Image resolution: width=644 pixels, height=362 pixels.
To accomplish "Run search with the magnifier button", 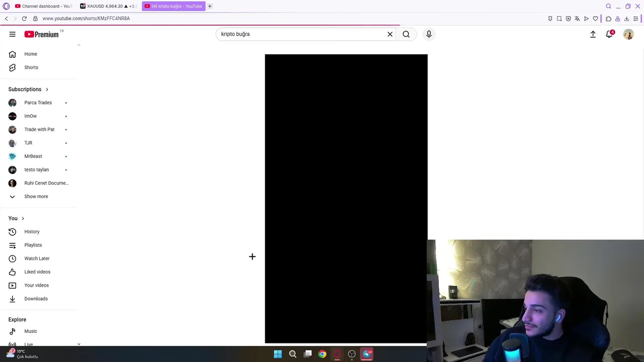I will coord(406,34).
